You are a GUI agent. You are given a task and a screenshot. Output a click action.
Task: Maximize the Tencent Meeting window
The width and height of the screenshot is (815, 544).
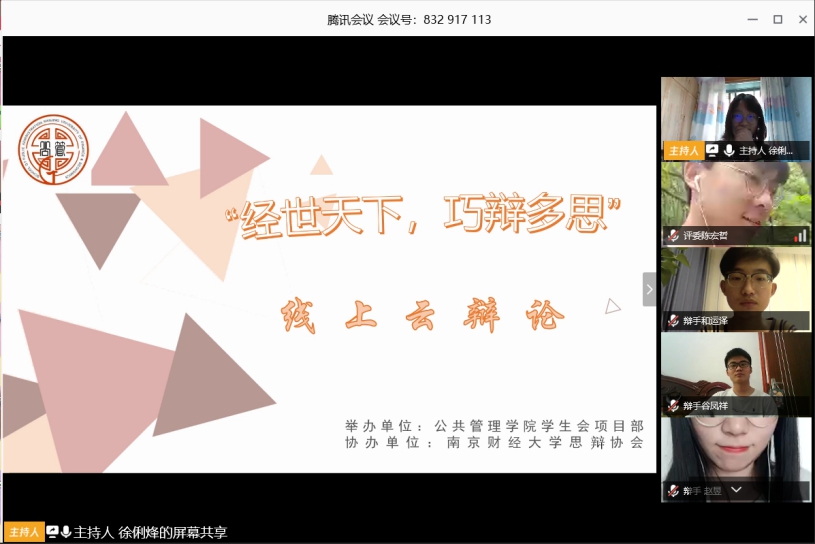coord(777,19)
